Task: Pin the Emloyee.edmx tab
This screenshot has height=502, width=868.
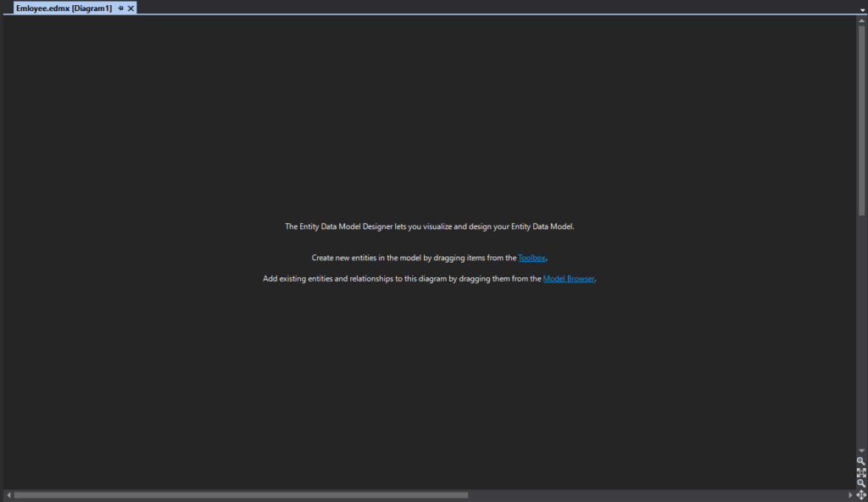Action: [x=120, y=8]
